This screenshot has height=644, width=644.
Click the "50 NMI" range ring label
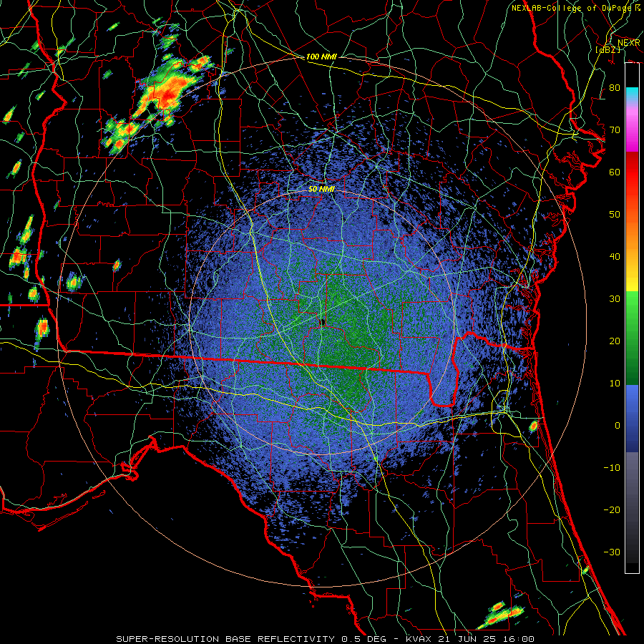(321, 190)
